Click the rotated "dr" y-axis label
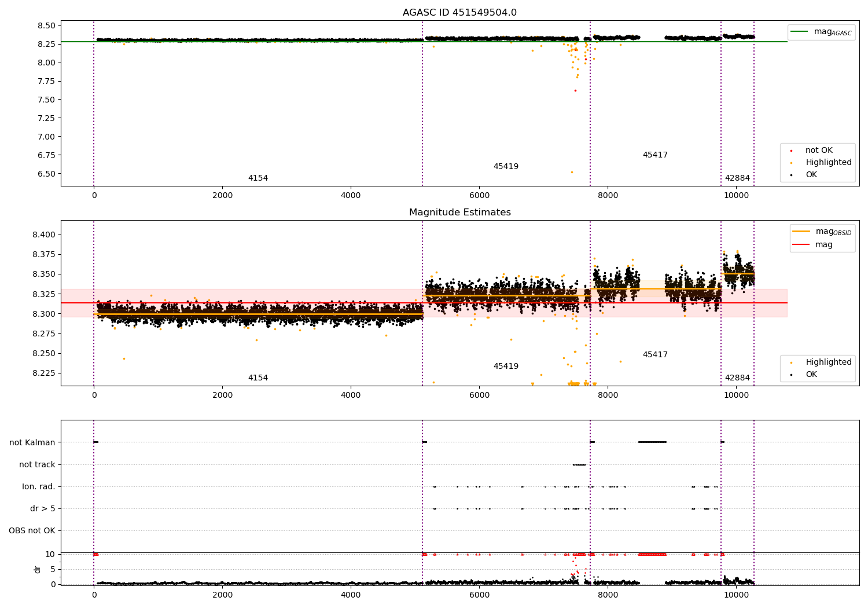Viewport: 868px width, 608px height. pos(38,569)
